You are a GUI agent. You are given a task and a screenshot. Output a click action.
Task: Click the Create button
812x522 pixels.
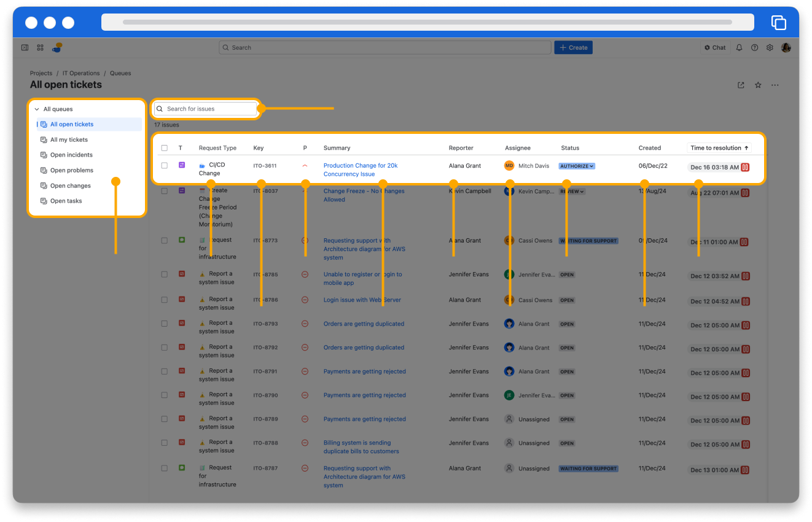pyautogui.click(x=574, y=47)
